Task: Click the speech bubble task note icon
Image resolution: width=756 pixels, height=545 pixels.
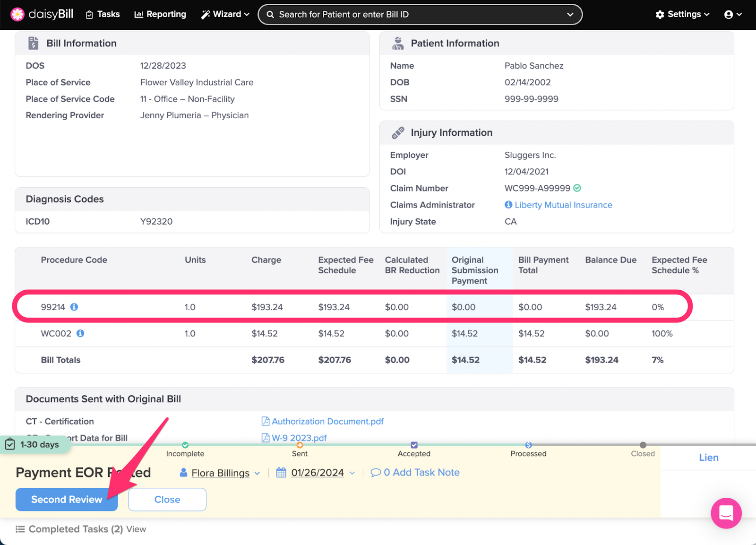Action: pos(376,473)
